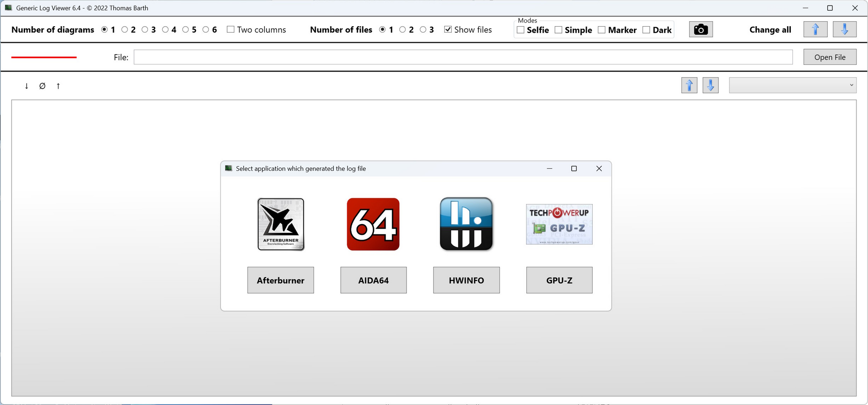Click the HWINFO button
This screenshot has height=405, width=868.
tap(466, 280)
